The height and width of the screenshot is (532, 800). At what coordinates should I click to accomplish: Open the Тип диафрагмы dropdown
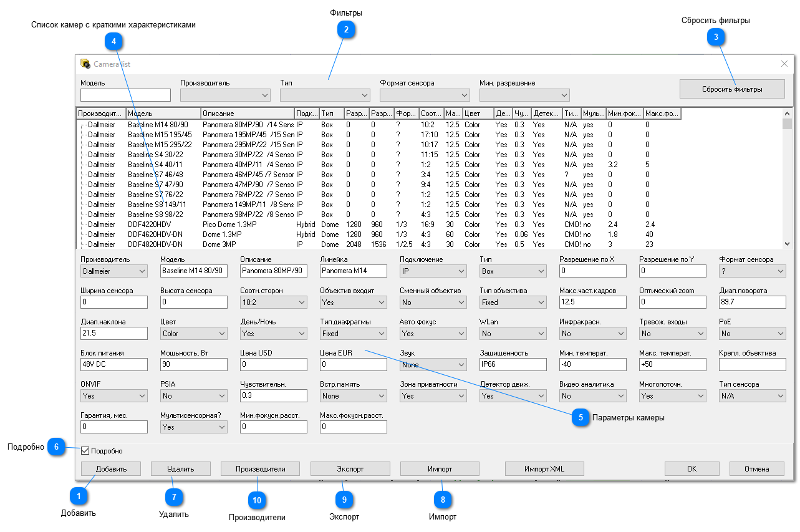tap(354, 334)
